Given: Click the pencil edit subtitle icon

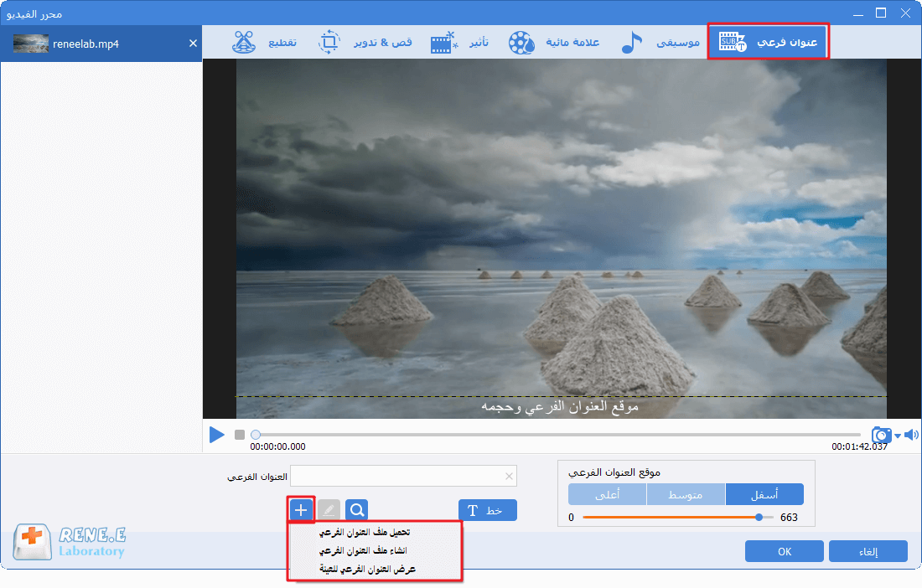Looking at the screenshot, I should [329, 510].
